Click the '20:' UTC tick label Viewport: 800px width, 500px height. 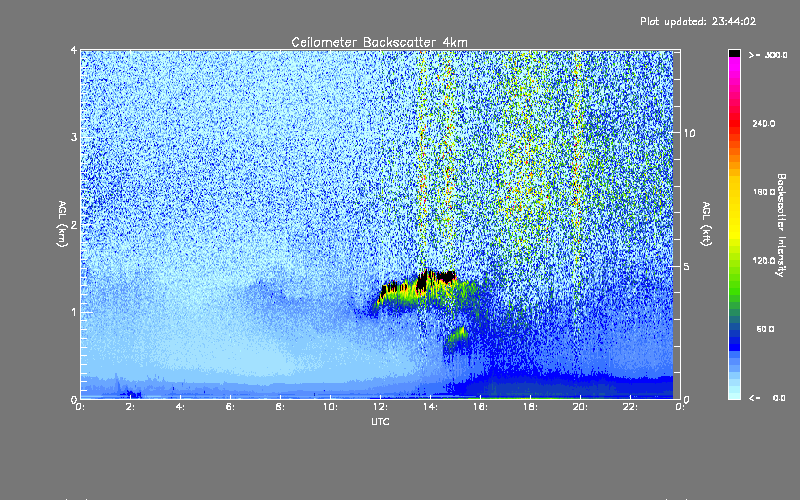coord(580,407)
